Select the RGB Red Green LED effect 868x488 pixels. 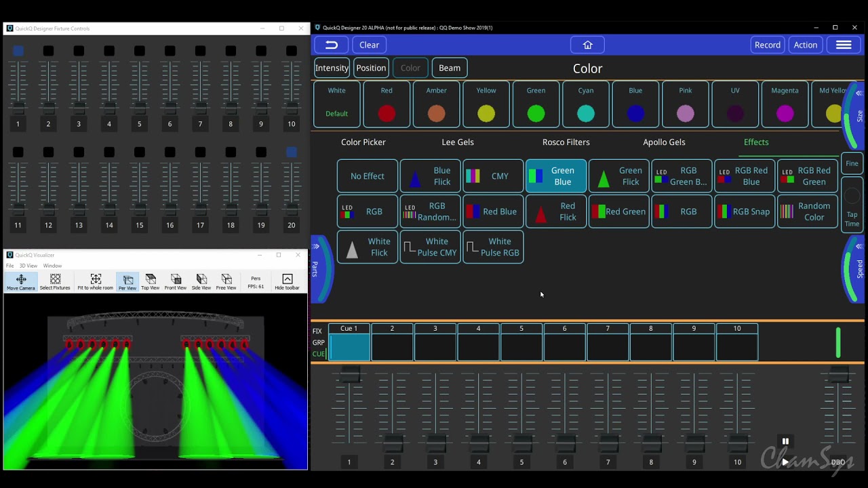coord(808,176)
